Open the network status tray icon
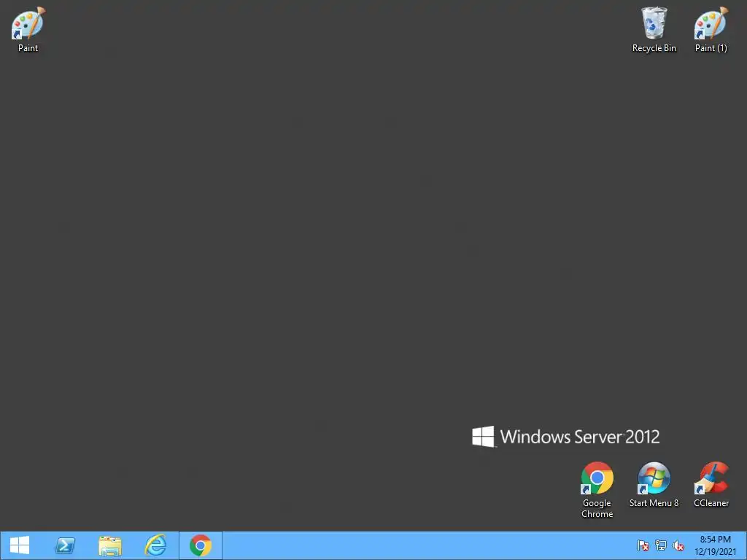This screenshot has width=747, height=560. [661, 545]
